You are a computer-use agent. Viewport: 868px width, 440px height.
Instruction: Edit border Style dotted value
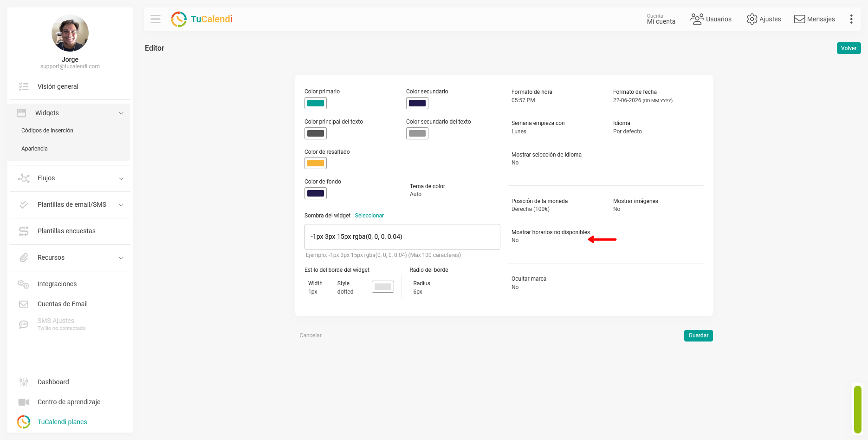pyautogui.click(x=345, y=292)
